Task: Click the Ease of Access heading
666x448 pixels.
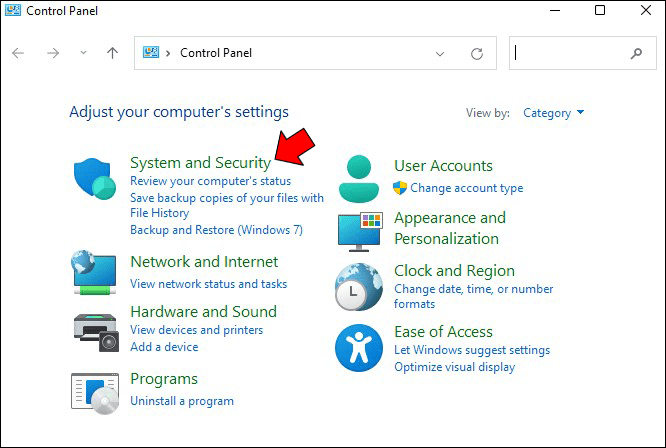Action: coord(443,332)
